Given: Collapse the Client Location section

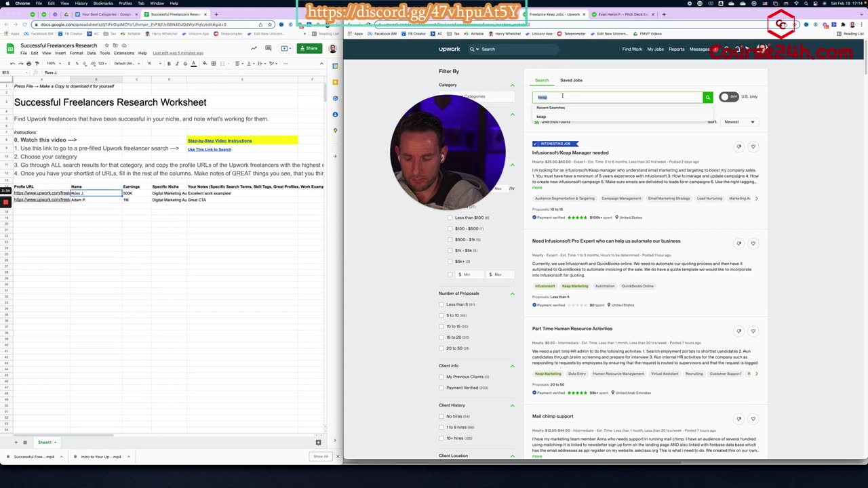Looking at the screenshot, I should [512, 456].
